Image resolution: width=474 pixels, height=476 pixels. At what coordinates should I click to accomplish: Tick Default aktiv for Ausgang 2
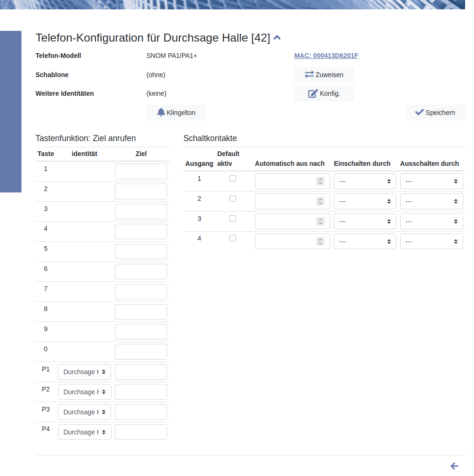[x=233, y=199]
